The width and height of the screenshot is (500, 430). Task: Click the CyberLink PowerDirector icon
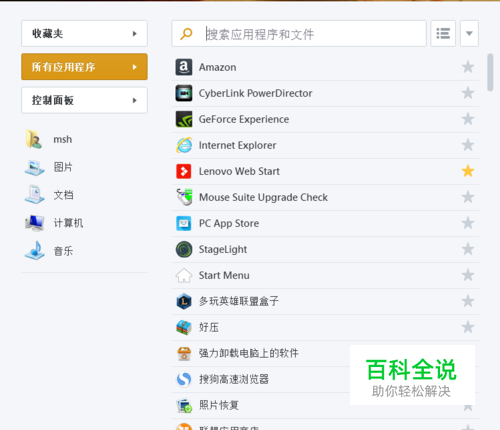(x=184, y=93)
